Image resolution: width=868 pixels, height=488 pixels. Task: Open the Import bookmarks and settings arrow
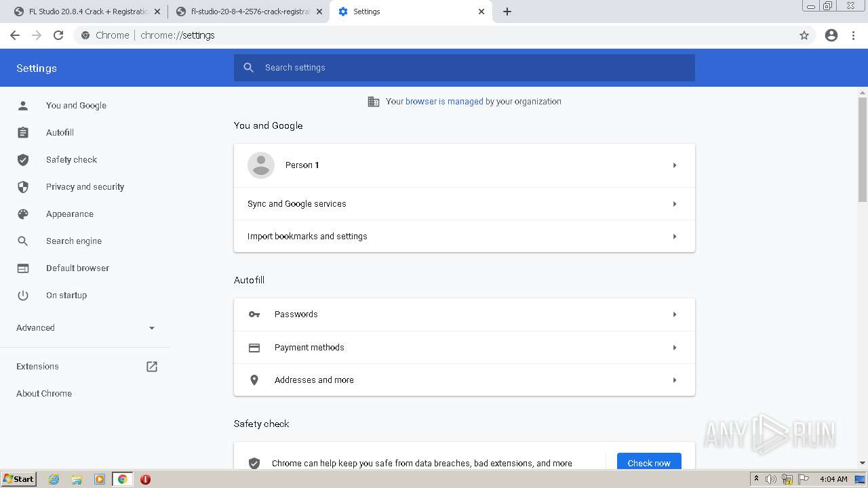point(675,237)
